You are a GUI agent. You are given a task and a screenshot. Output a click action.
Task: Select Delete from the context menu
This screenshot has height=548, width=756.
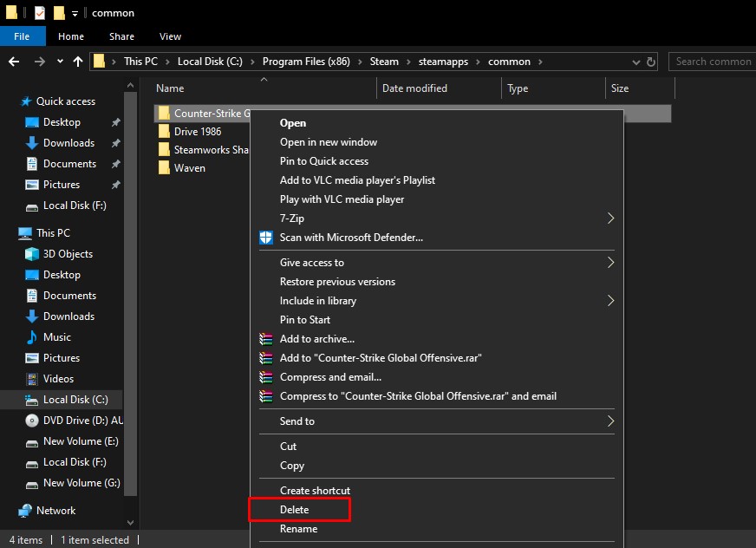coord(295,510)
